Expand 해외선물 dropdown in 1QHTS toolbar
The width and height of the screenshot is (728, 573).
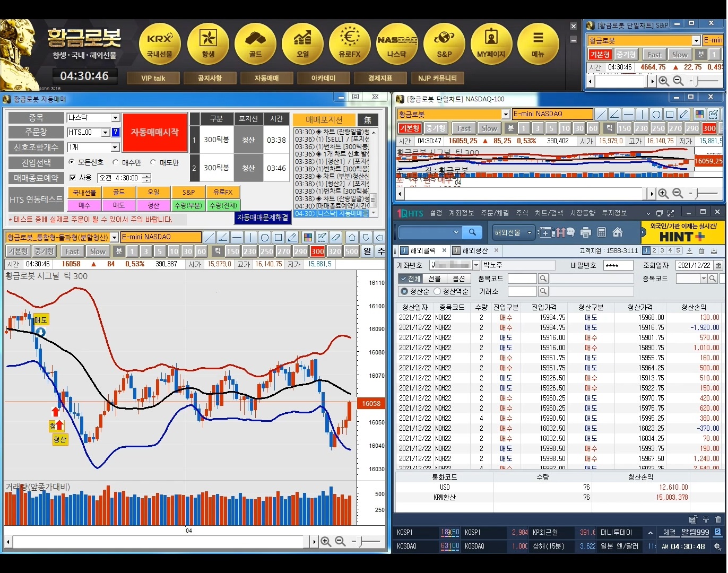pyautogui.click(x=529, y=232)
